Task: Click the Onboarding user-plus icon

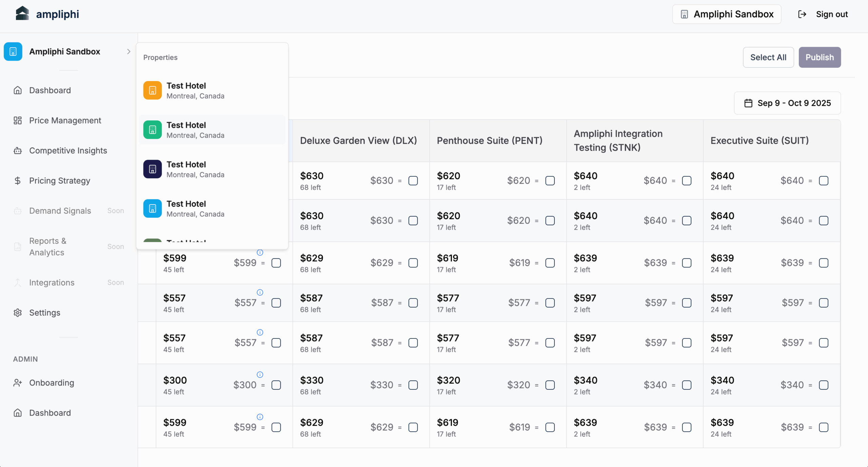Action: coord(18,383)
